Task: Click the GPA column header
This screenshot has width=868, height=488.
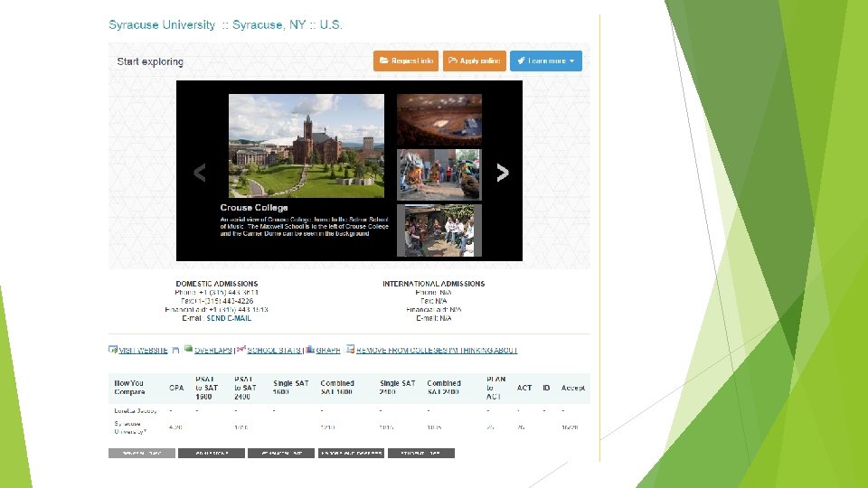Action: [176, 388]
